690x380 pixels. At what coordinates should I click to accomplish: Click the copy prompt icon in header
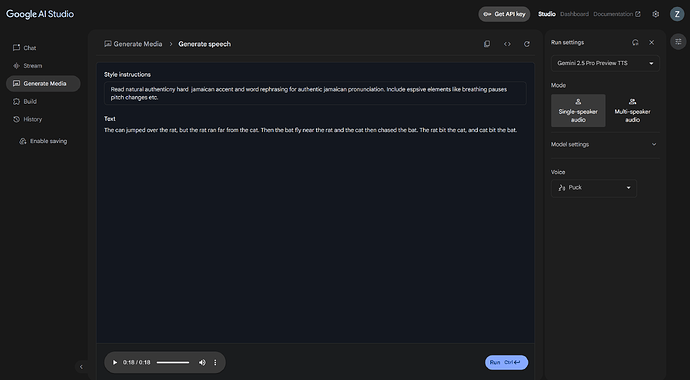pos(487,44)
